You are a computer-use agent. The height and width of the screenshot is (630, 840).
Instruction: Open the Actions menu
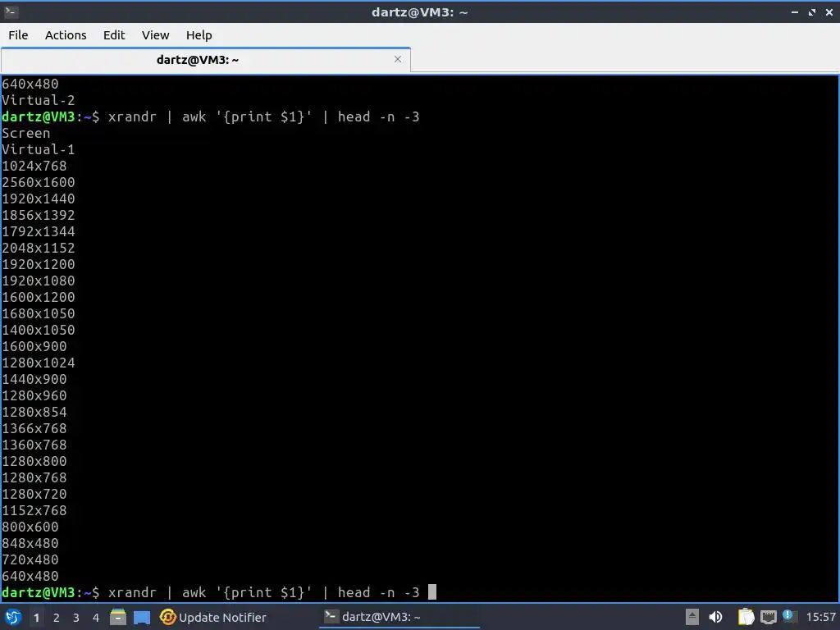coord(66,34)
